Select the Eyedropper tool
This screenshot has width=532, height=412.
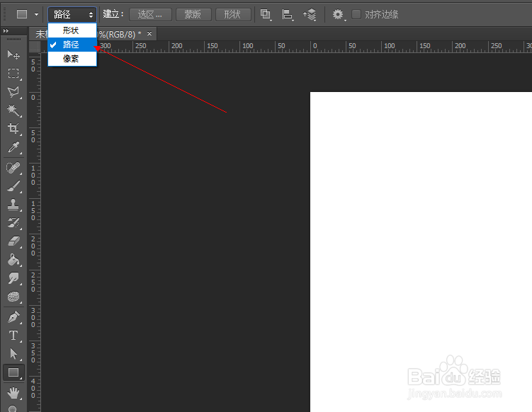point(13,147)
